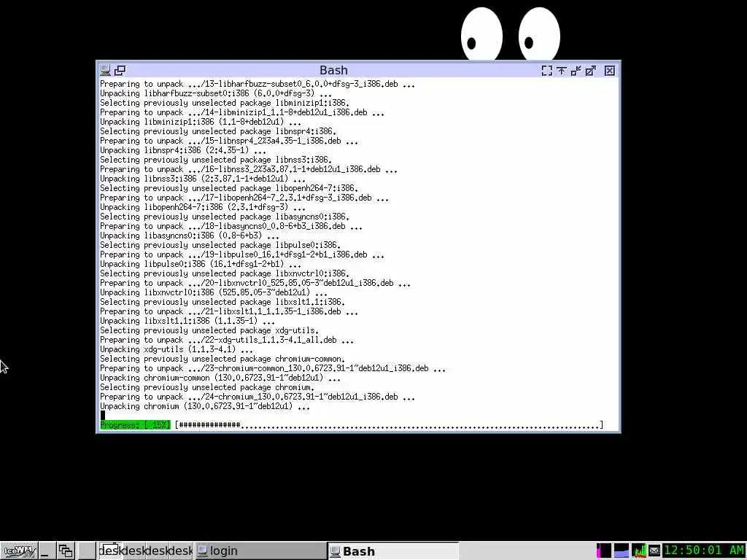Open the window list taskbar button
The height and width of the screenshot is (560, 747).
click(x=66, y=551)
